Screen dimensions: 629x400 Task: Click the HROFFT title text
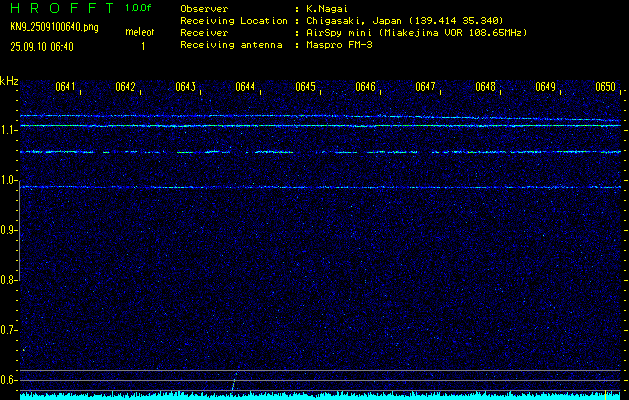tap(62, 8)
